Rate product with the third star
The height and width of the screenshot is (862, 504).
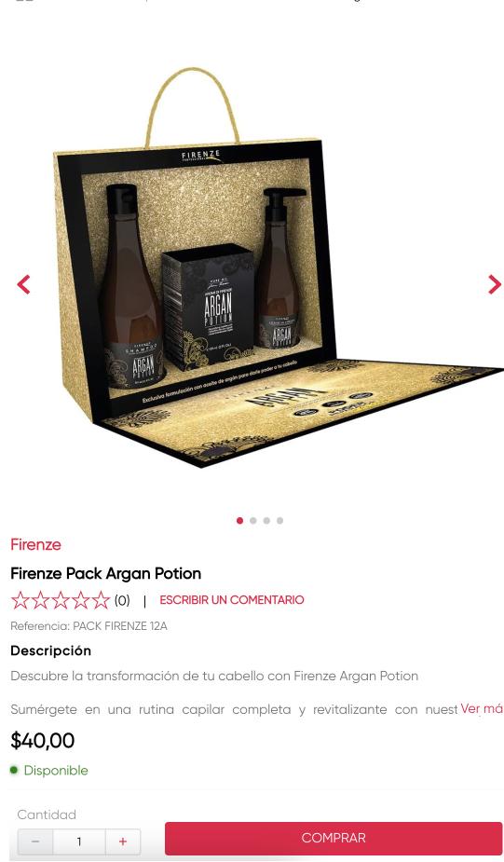pos(61,600)
